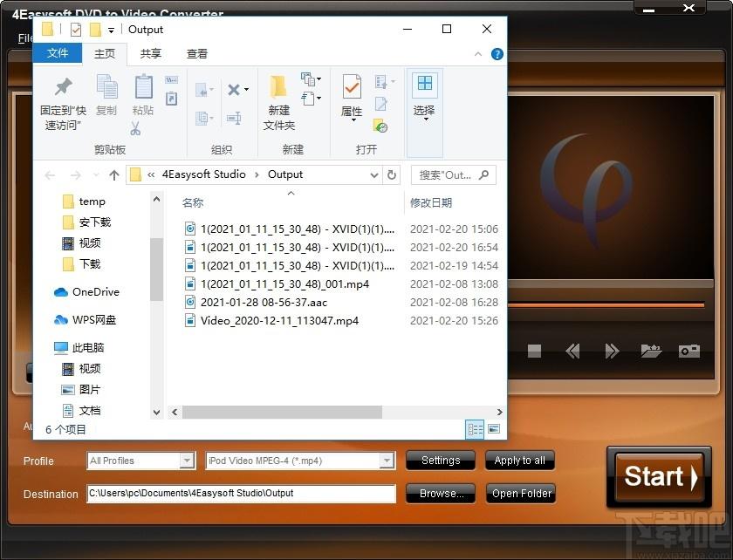
Task: Select OneDrive in navigation pane
Action: (86, 292)
